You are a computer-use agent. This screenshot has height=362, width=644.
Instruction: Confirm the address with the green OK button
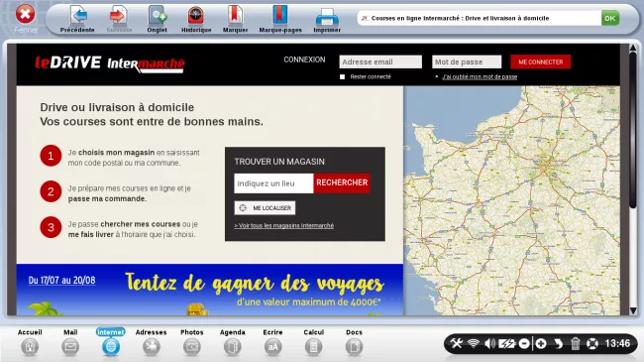610,18
